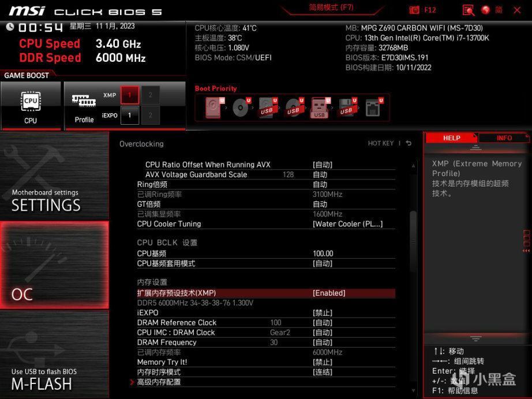Open DRAM Reference Clock dropdown
Viewport: 532px width, 399px height.
coord(323,323)
